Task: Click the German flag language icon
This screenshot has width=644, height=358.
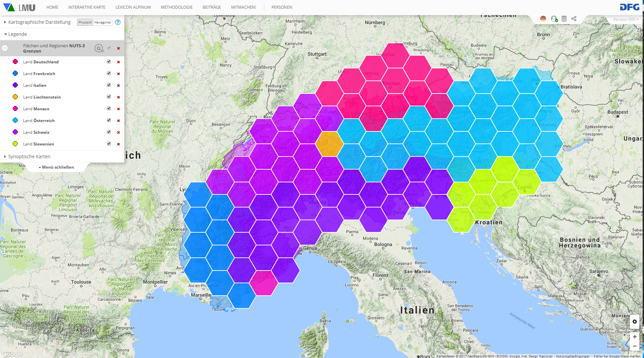Action: pyautogui.click(x=543, y=19)
